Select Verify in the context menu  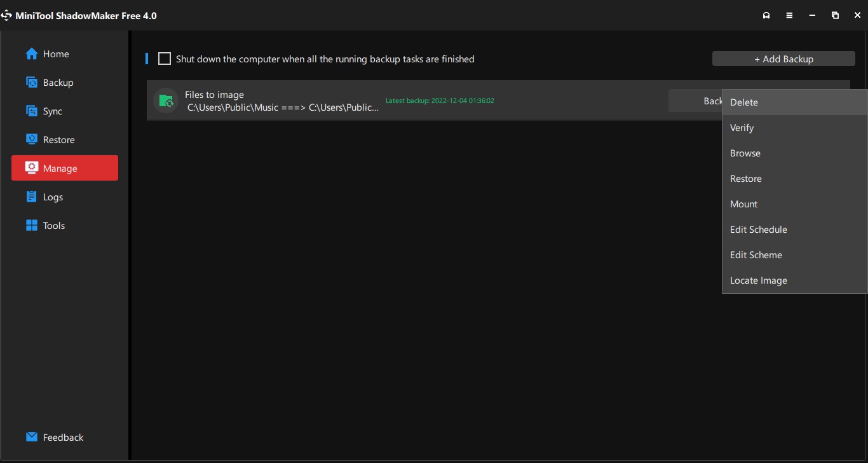tap(742, 128)
